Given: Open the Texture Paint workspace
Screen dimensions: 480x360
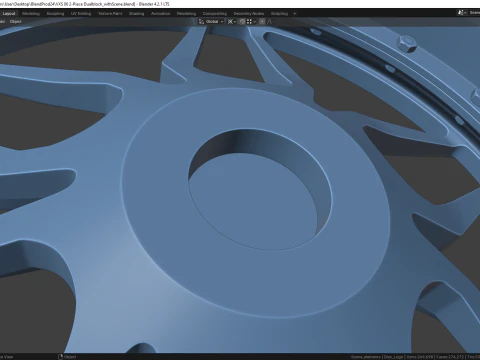Looking at the screenshot, I should tap(110, 14).
